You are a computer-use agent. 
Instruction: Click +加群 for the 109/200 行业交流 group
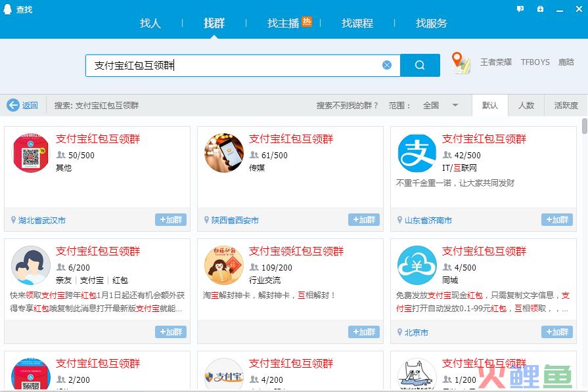tap(364, 332)
